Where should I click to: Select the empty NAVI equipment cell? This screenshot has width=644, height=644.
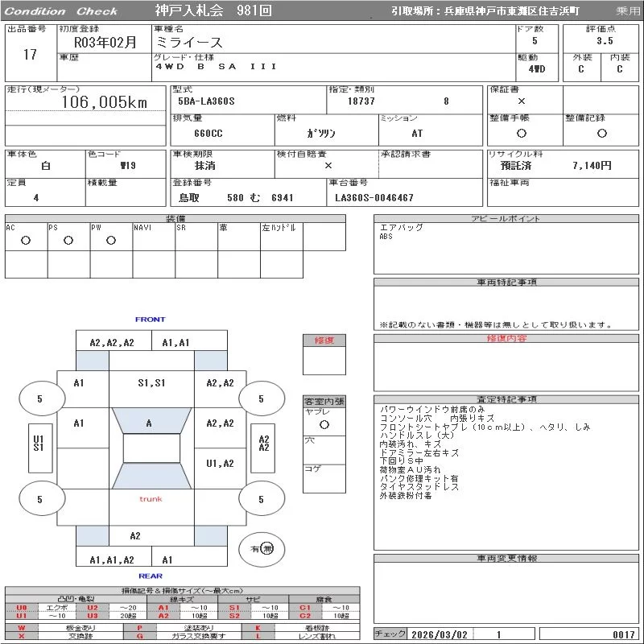pos(154,237)
